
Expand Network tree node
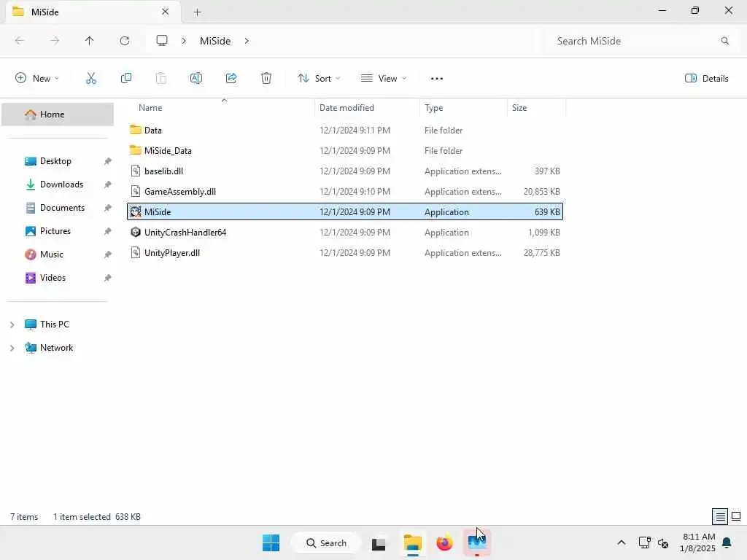(x=12, y=348)
